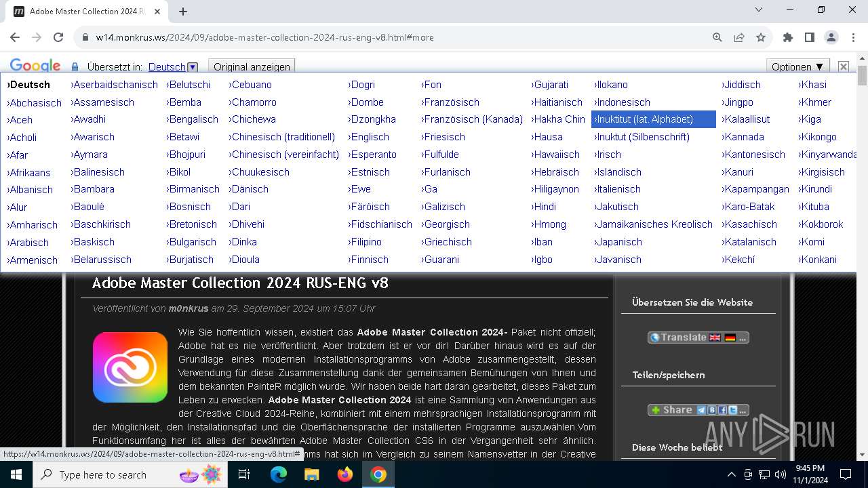The image size is (868, 488).
Task: Select Afrikaans language option
Action: 28,173
